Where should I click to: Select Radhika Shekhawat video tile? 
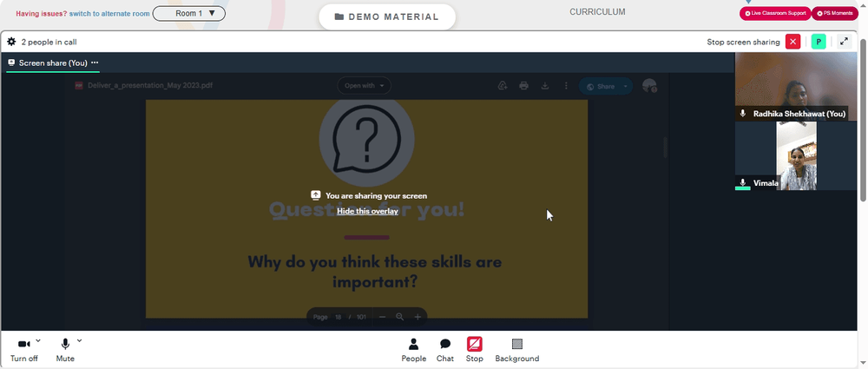coord(795,87)
